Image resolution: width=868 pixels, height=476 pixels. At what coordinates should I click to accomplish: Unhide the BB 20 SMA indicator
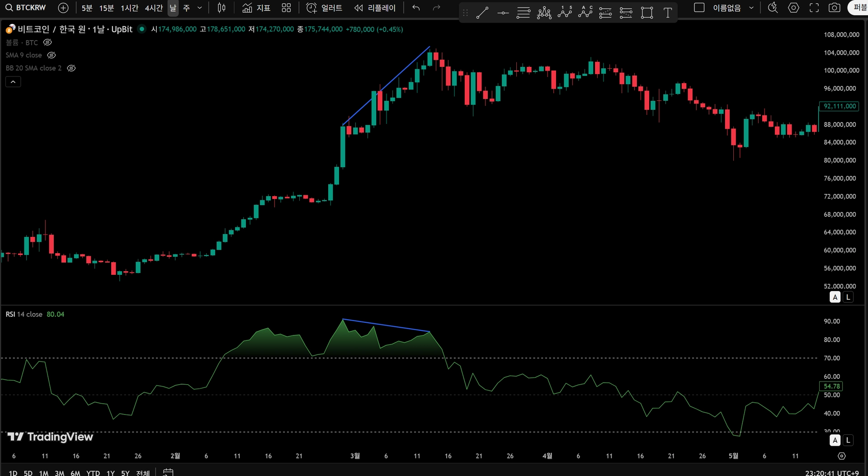(71, 68)
